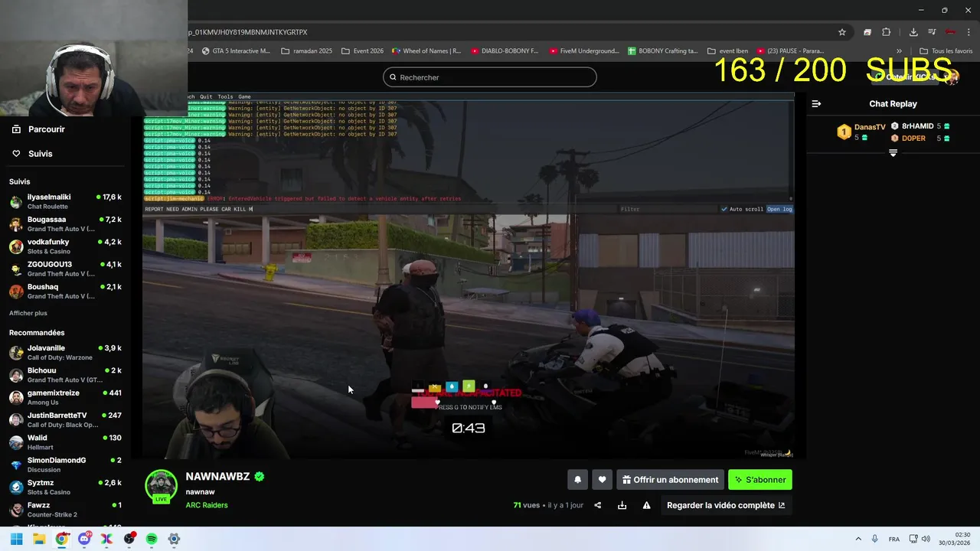
Task: Click ilyaselmaliki channel avatar
Action: [16, 202]
